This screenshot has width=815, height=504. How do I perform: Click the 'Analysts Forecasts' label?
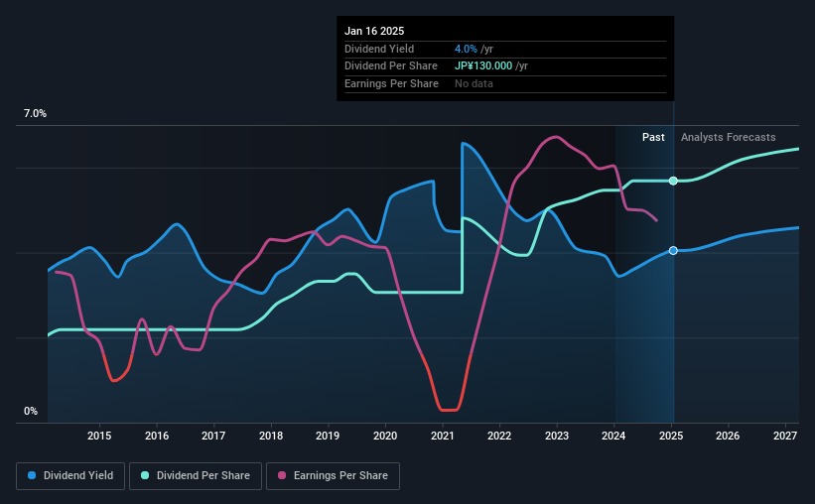point(729,137)
